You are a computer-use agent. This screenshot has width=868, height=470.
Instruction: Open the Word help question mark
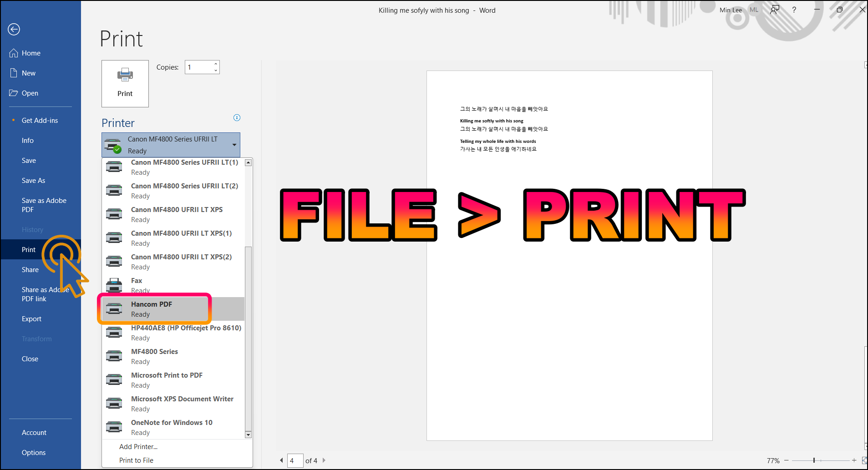[x=794, y=10]
